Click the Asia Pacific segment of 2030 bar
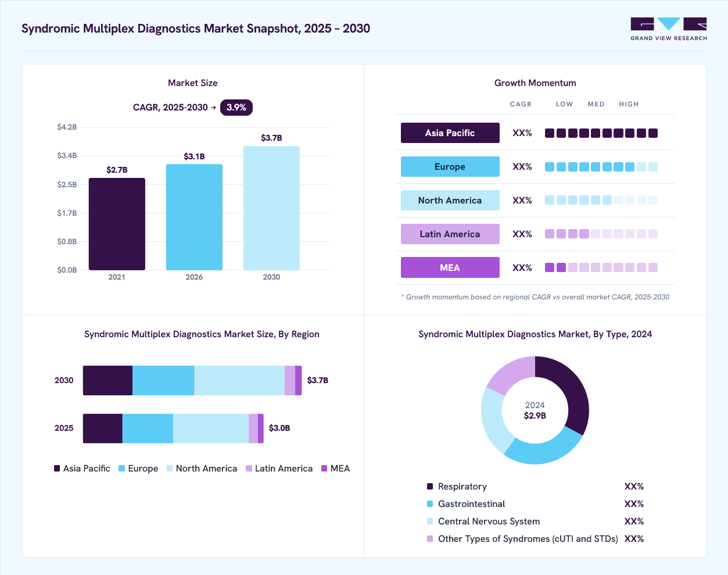Screen dimensions: 728x575 pyautogui.click(x=107, y=380)
